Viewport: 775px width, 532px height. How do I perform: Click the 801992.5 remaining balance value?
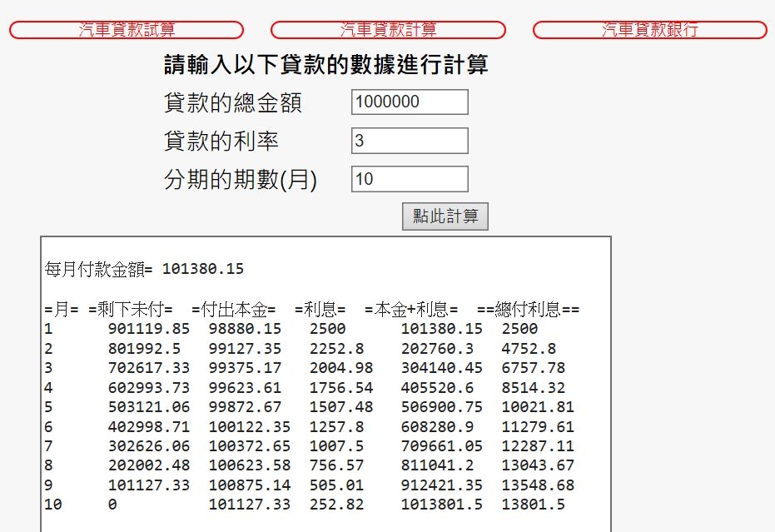click(144, 349)
